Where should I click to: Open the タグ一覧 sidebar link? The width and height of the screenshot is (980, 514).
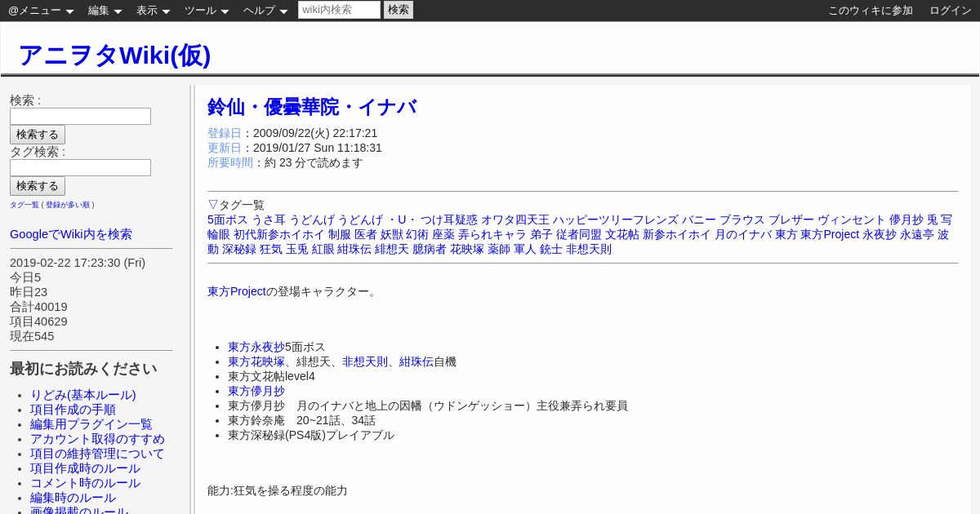pyautogui.click(x=24, y=205)
